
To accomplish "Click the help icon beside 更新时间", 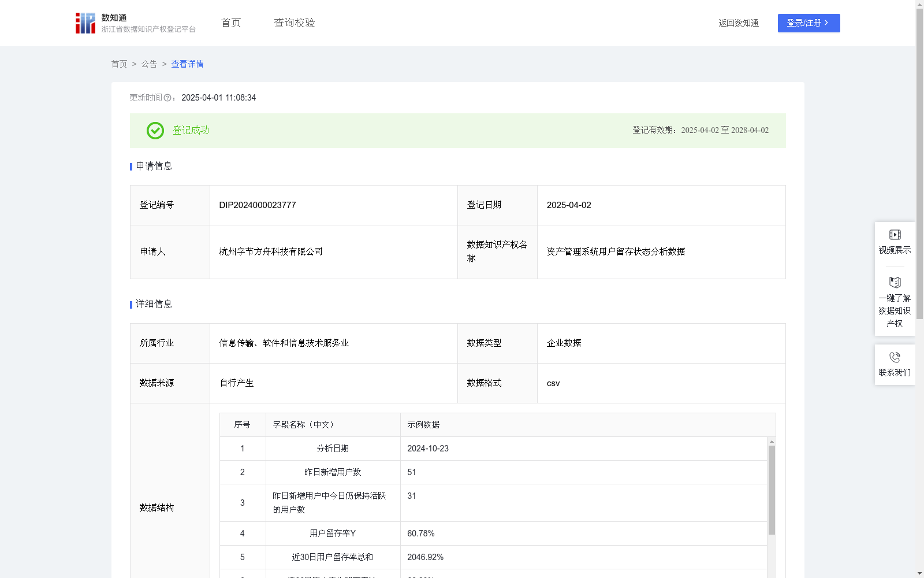I will click(167, 98).
